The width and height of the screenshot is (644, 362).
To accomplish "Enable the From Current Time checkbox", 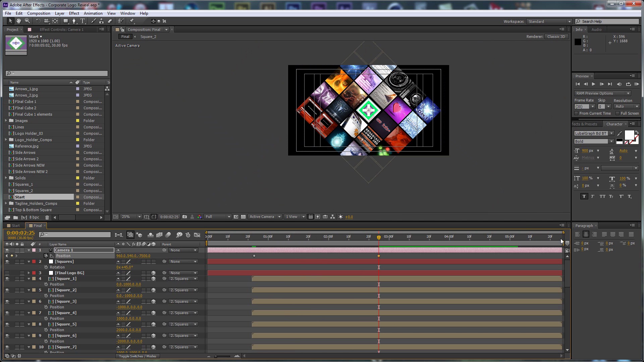I will click(577, 113).
